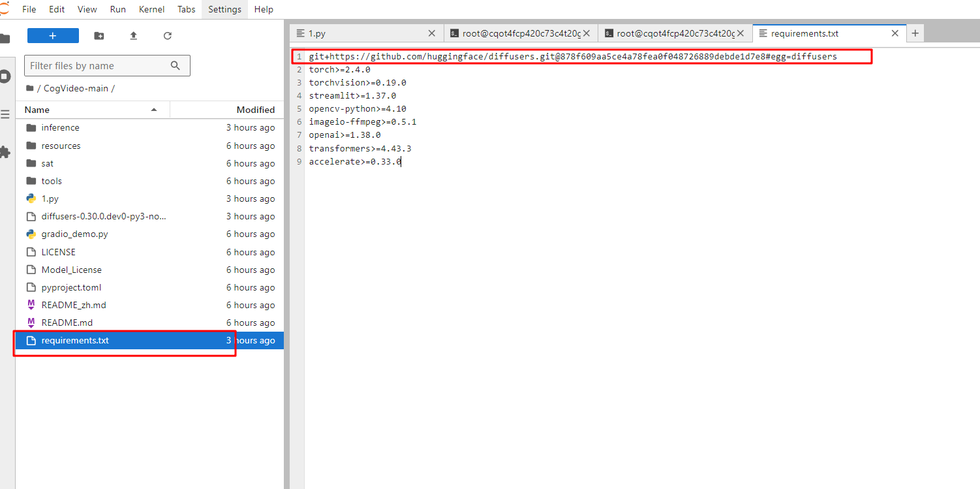Click the file icon beside pyproject.toml

[31, 287]
